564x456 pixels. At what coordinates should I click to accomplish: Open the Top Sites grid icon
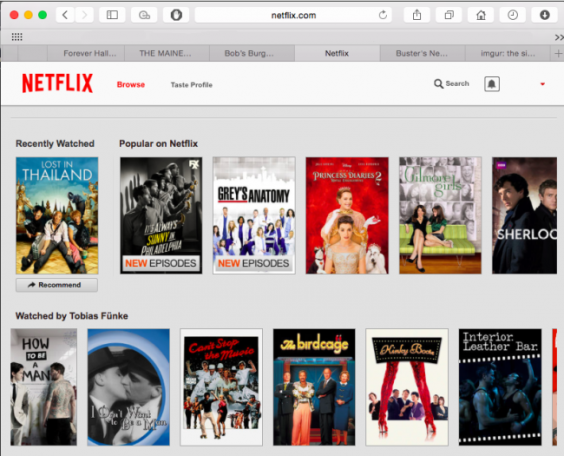[17, 37]
